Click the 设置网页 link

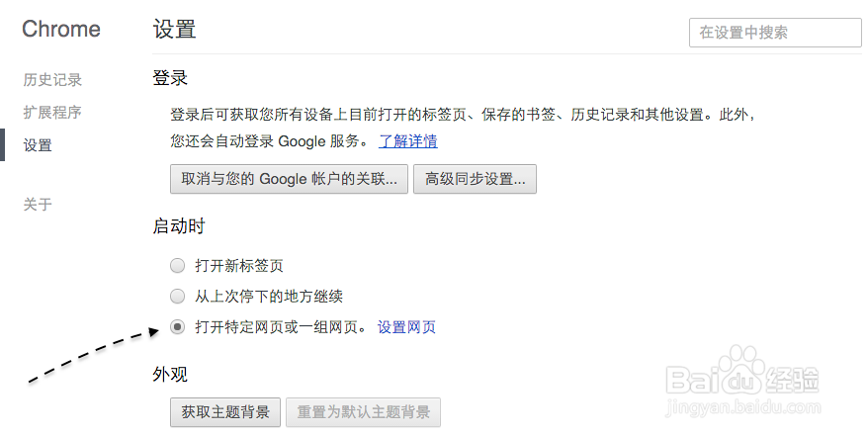pos(406,327)
